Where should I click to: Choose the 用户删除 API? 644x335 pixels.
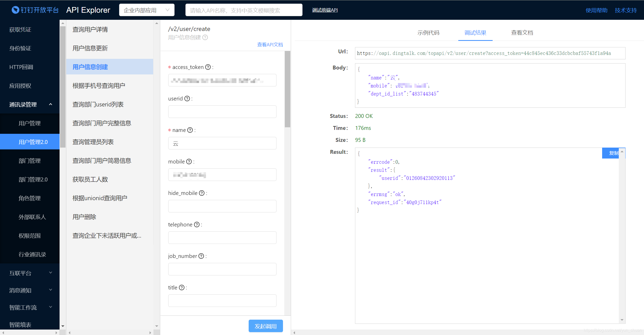pos(110,217)
